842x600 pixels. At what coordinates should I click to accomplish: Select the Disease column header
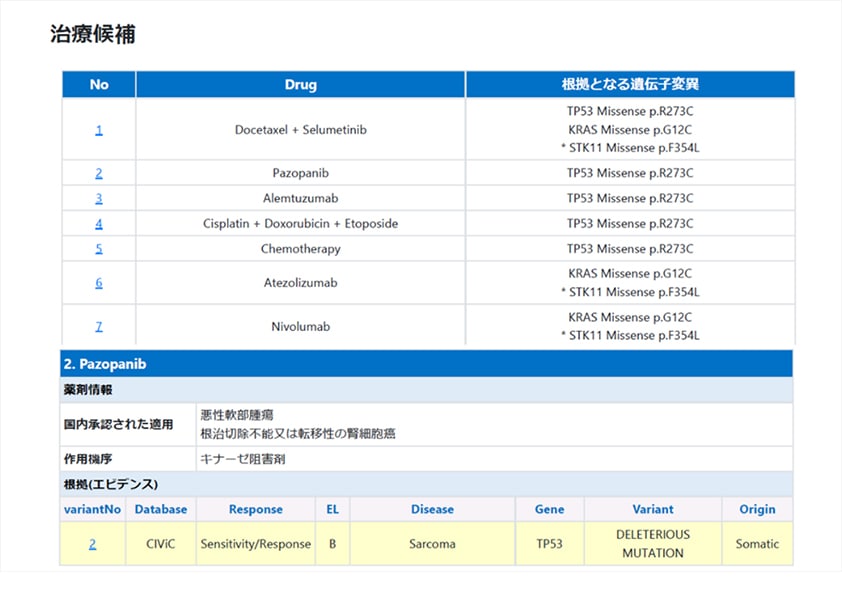coord(432,509)
